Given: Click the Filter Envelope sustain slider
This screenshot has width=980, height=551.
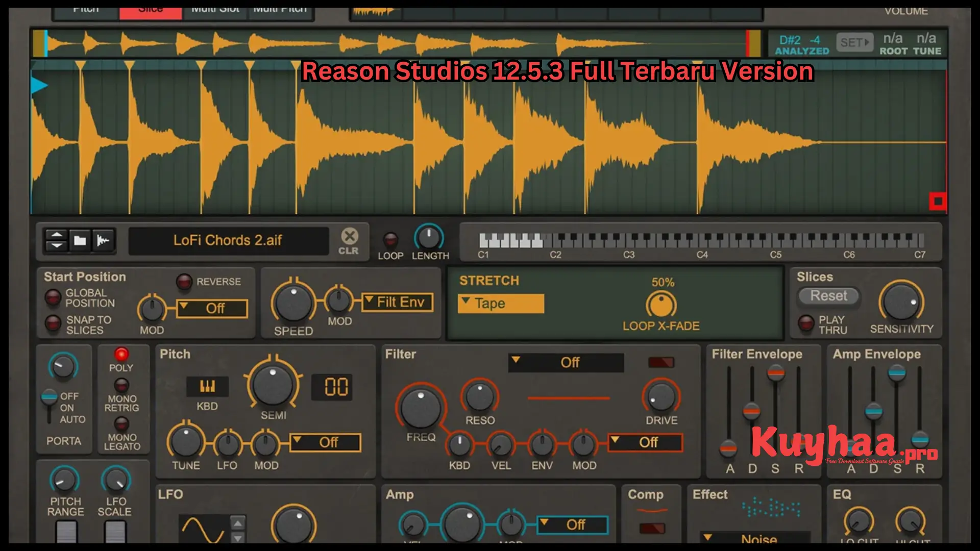Looking at the screenshot, I should tap(776, 373).
